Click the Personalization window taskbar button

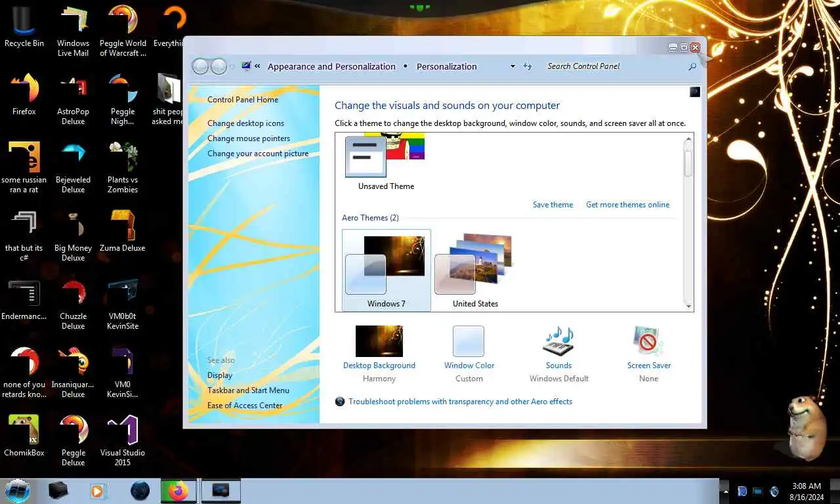(x=220, y=491)
